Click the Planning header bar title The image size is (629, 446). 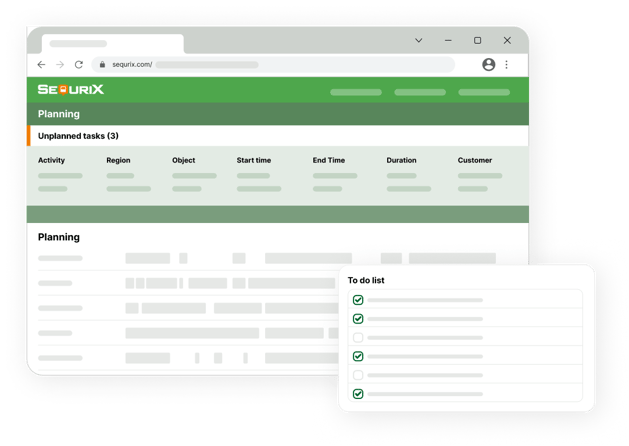59,114
